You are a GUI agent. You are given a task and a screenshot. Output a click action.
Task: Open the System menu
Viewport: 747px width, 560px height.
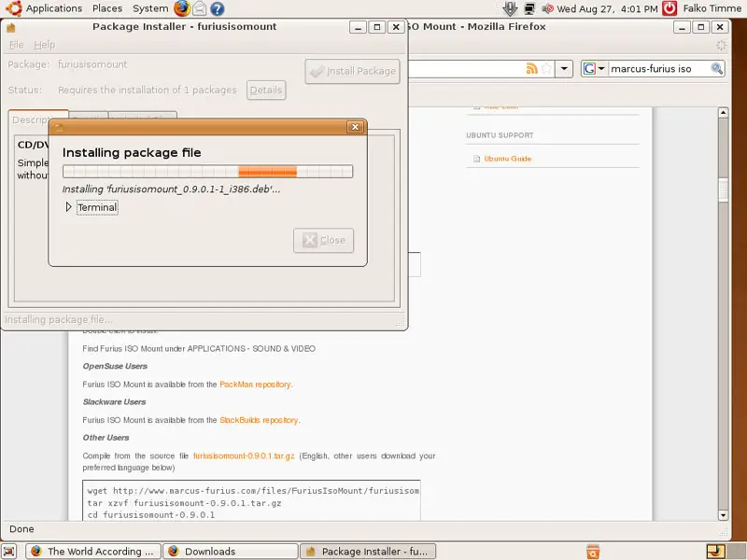tap(150, 8)
